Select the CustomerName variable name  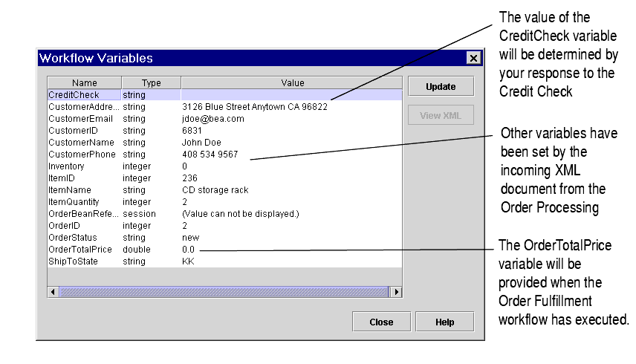(x=81, y=143)
